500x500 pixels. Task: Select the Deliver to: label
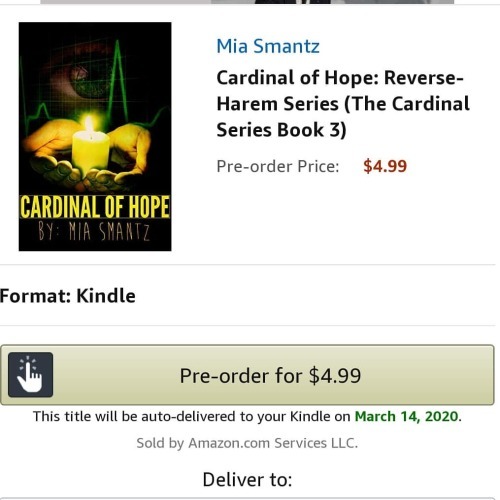point(247,480)
